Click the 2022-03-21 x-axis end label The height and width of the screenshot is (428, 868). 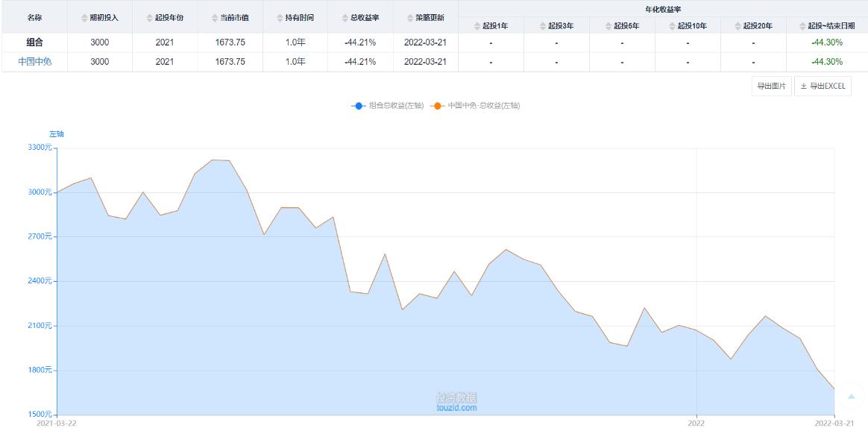tap(835, 423)
